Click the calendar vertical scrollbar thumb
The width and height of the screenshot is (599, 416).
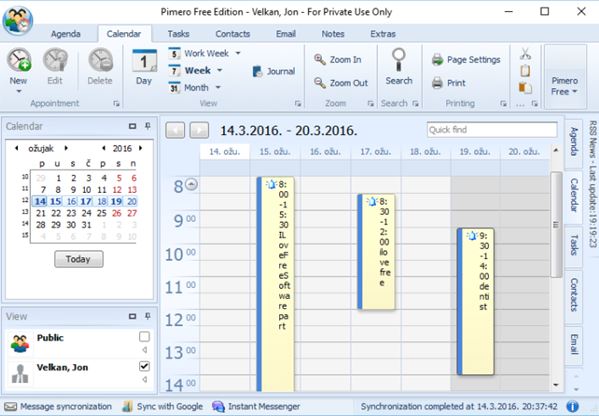point(556,224)
